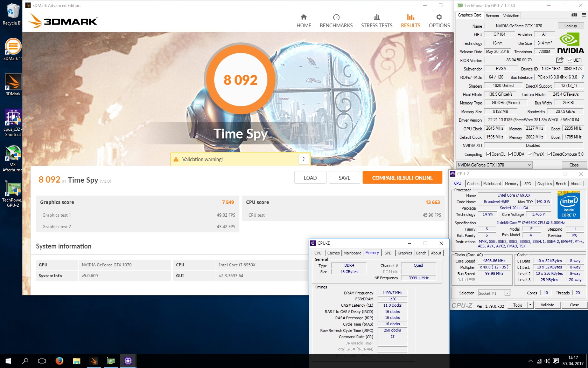Open OPTIONS gear in 3DMark
The image size is (588, 368).
point(439,21)
